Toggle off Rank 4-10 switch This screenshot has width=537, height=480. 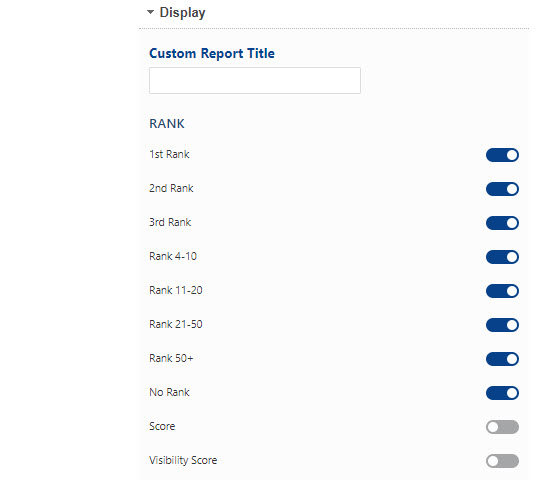click(502, 257)
